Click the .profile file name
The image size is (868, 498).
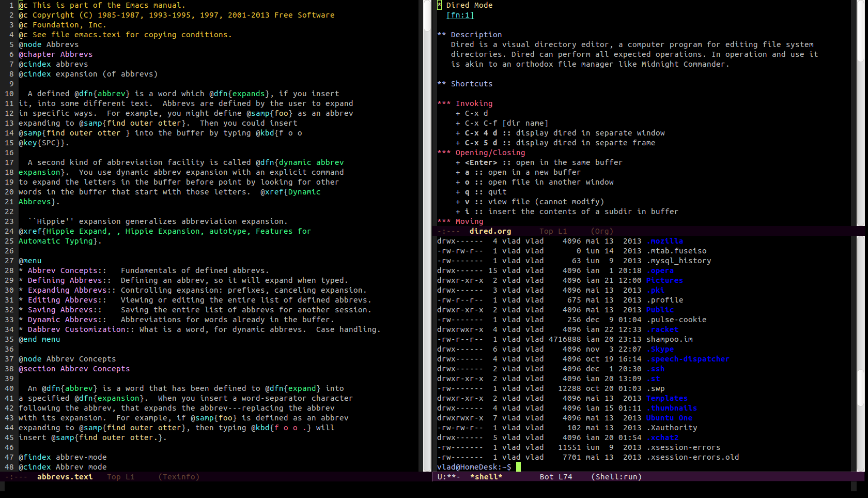point(665,300)
